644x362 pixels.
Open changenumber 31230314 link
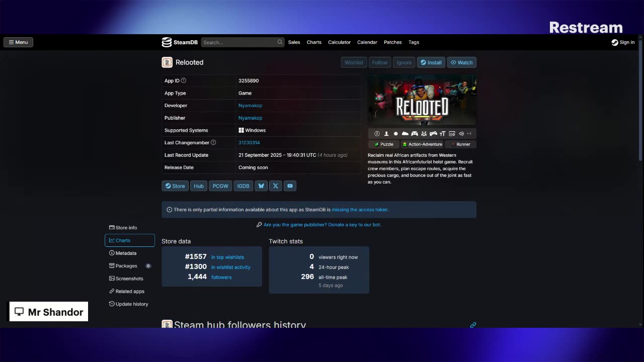[249, 143]
